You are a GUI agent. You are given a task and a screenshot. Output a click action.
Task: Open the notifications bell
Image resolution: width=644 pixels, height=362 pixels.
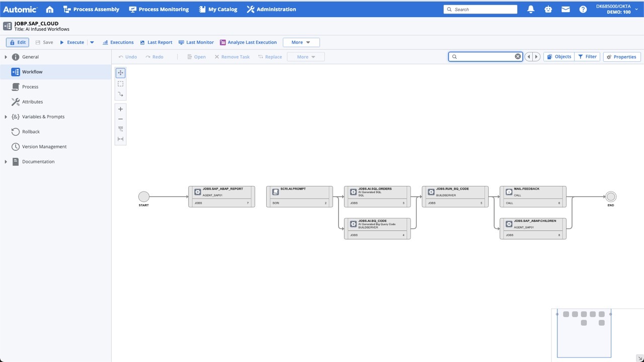click(531, 9)
